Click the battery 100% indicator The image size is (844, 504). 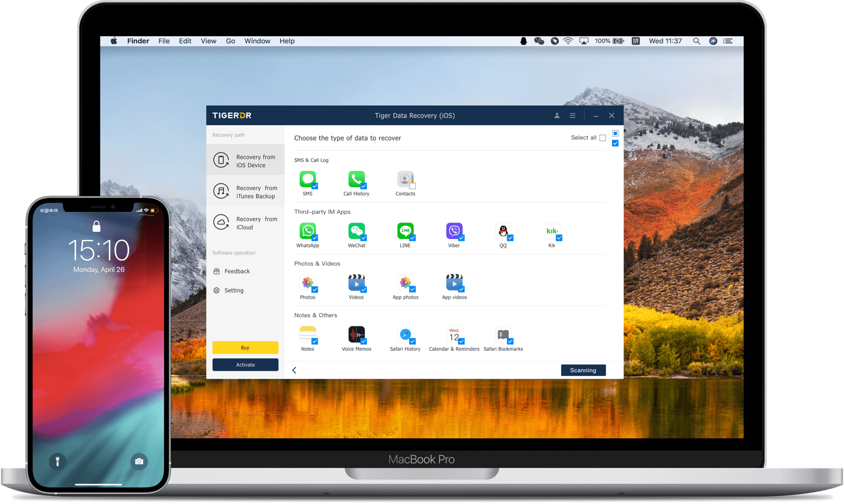point(610,41)
